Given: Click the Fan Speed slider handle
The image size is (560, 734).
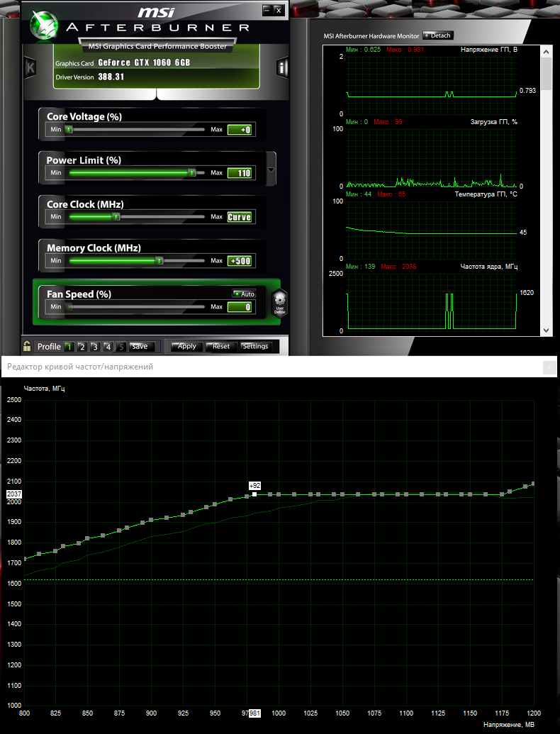Looking at the screenshot, I should coord(69,307).
